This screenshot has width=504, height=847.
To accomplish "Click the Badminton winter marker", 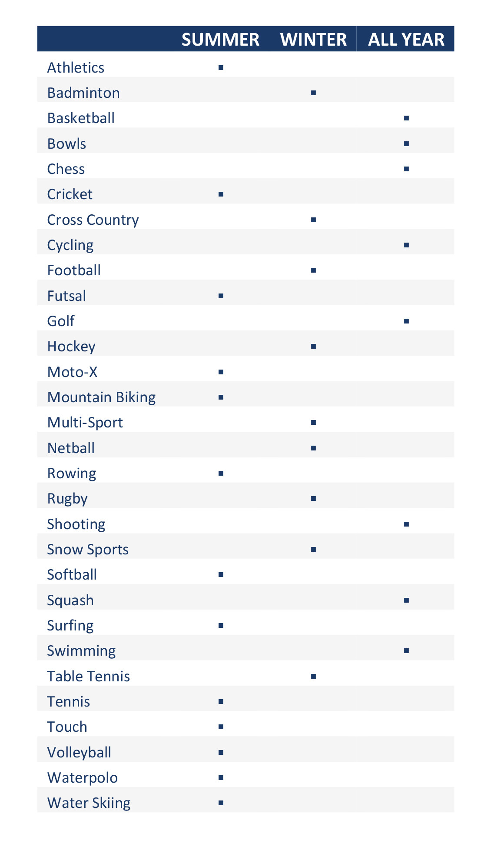I will (x=313, y=93).
